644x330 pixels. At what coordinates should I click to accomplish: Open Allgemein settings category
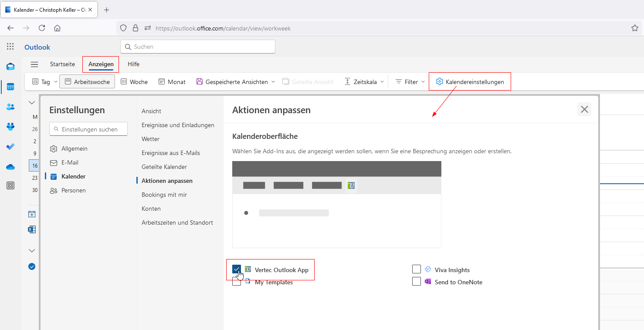click(74, 148)
